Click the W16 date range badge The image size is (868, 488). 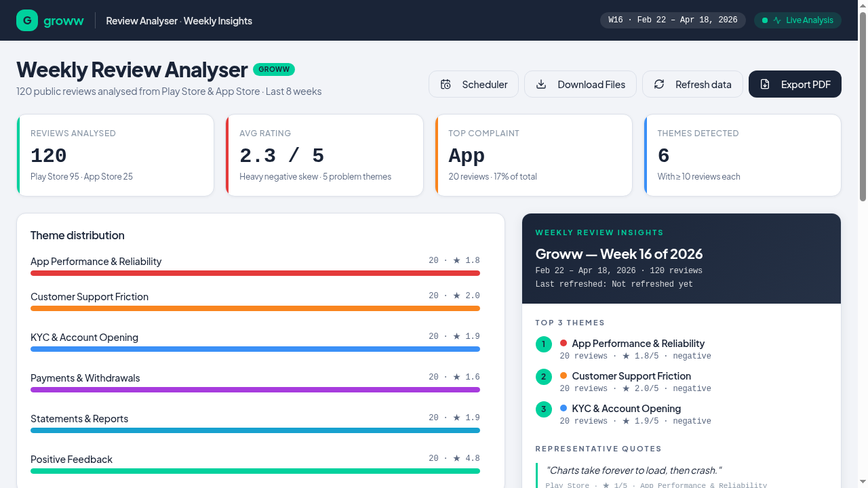(673, 20)
